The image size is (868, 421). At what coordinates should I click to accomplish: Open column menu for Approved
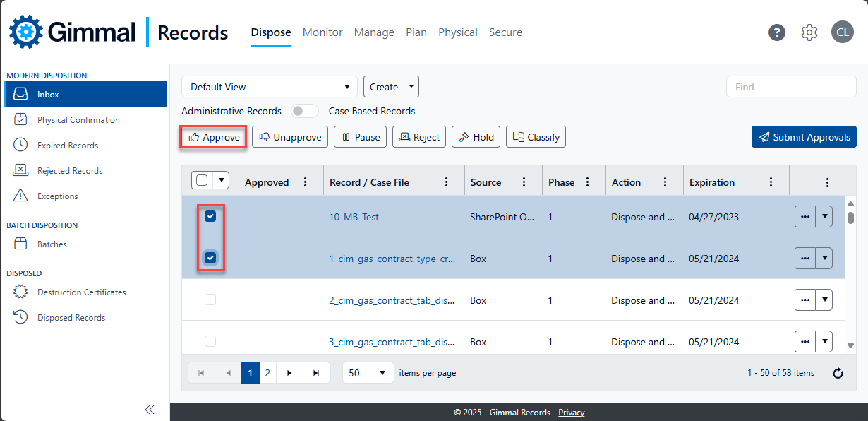pos(305,182)
